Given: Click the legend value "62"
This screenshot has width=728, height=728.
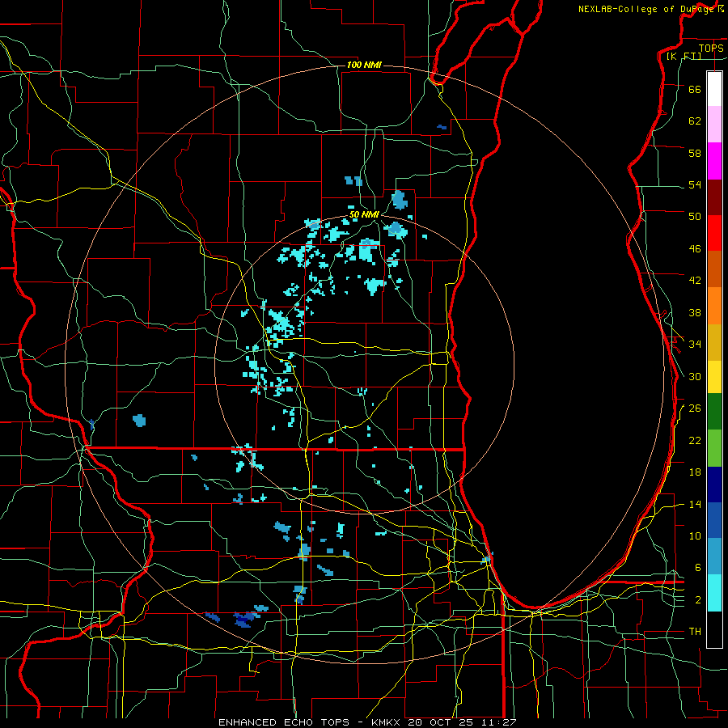Looking at the screenshot, I should [695, 121].
